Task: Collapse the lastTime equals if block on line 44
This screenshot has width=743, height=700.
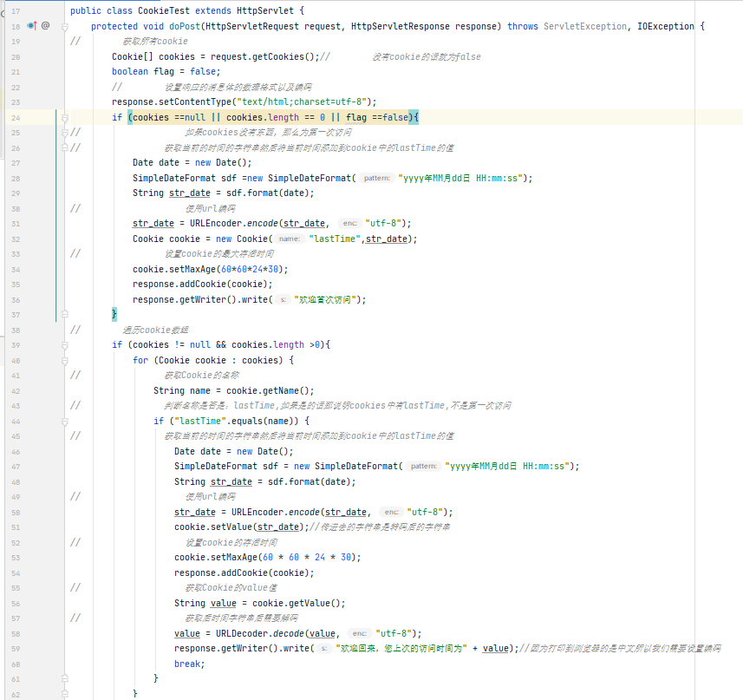Action: pos(65,422)
